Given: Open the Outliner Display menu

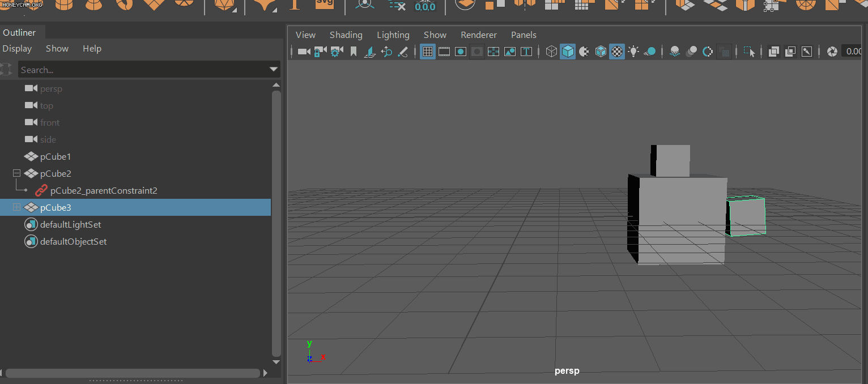Looking at the screenshot, I should tap(17, 49).
